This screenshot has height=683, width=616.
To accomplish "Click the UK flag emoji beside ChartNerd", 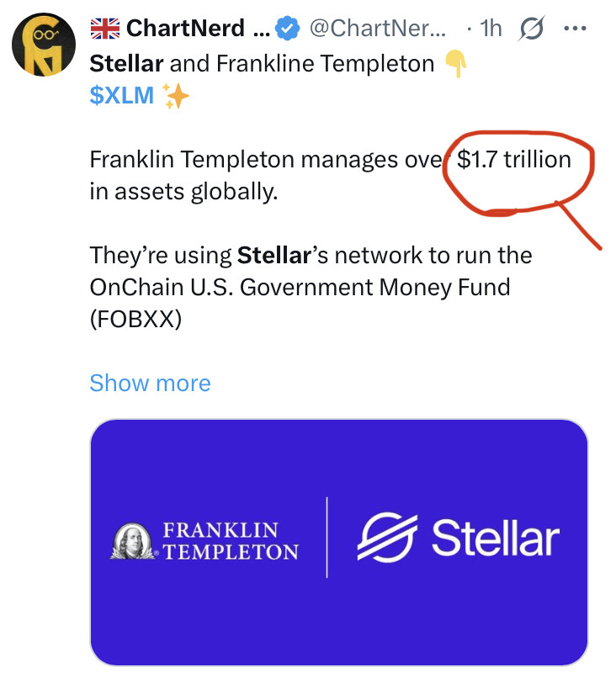I will point(104,29).
